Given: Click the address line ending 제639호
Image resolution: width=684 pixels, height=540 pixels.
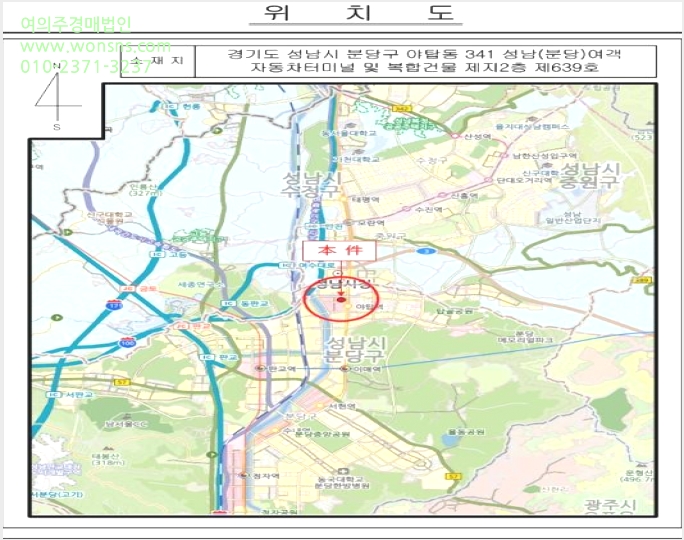Looking at the screenshot, I should pos(424,67).
